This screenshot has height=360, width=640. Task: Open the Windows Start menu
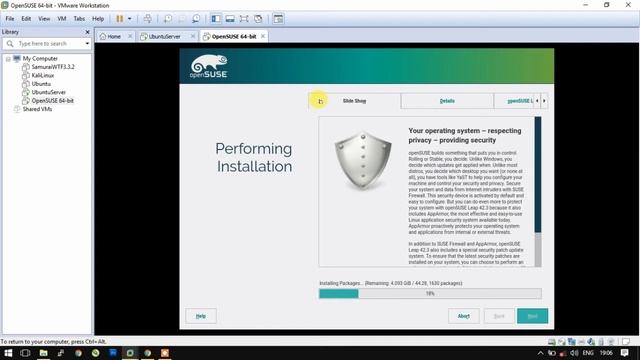(x=8, y=353)
